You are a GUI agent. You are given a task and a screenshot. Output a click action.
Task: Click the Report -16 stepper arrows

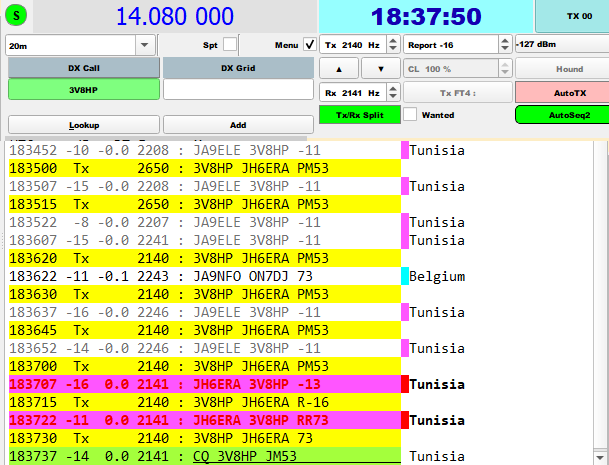(x=505, y=45)
